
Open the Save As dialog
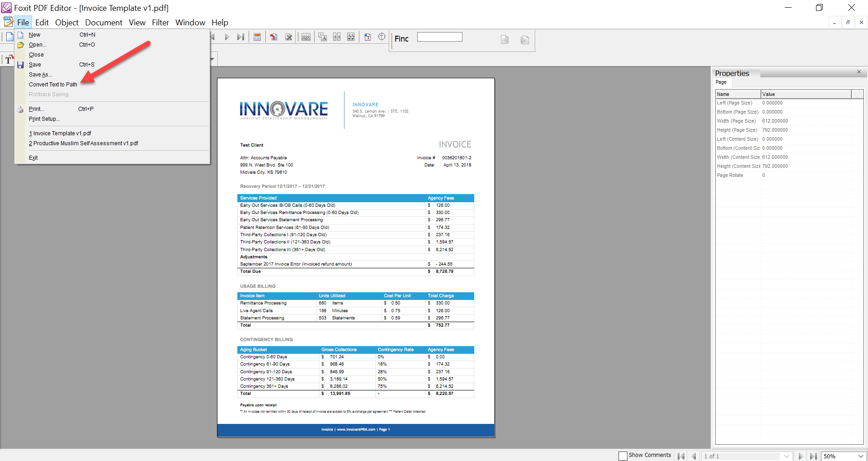tap(40, 74)
